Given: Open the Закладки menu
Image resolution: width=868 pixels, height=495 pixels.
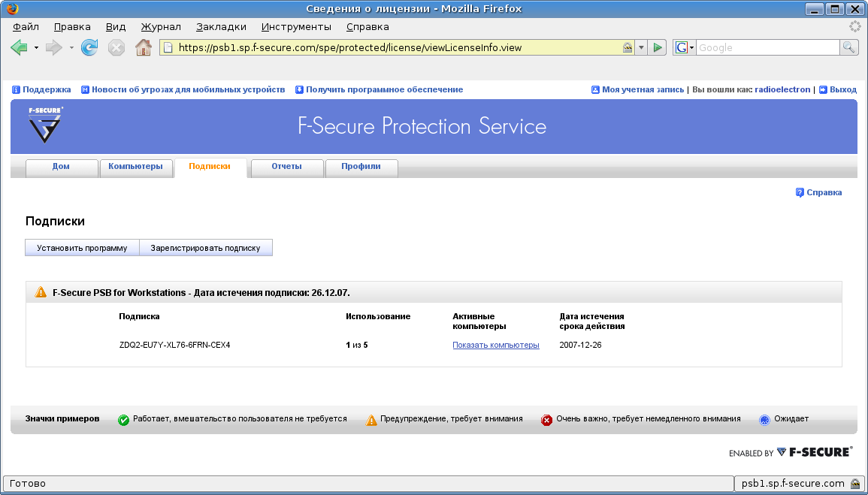Looking at the screenshot, I should 221,26.
